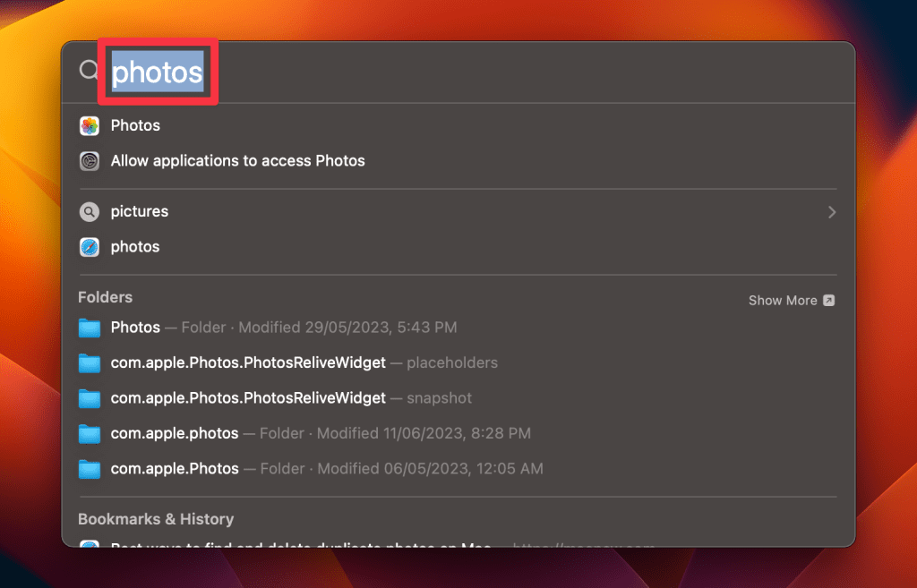Select com.apple.Photos.PhotosReliveWidget placeholders row
917x588 pixels.
(304, 363)
